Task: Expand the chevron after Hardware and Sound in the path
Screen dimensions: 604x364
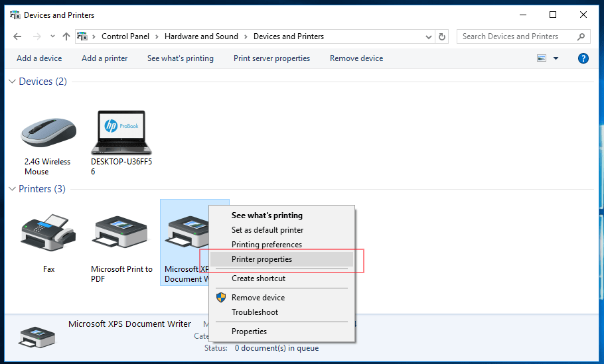Action: (x=246, y=37)
